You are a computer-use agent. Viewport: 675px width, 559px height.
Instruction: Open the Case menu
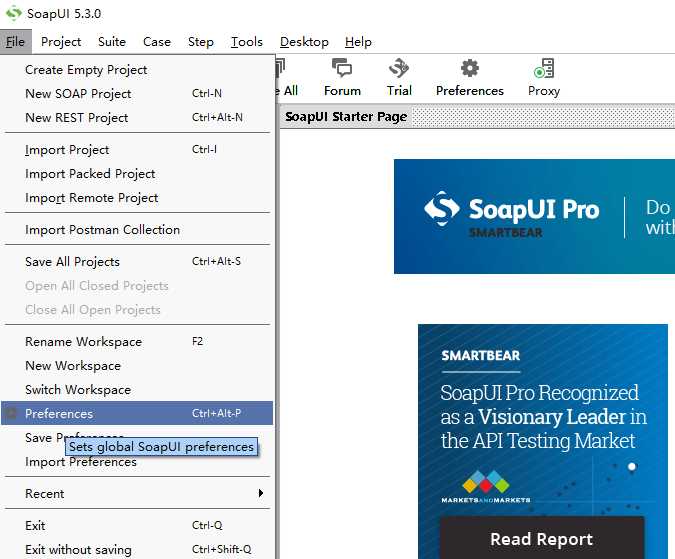pos(157,42)
